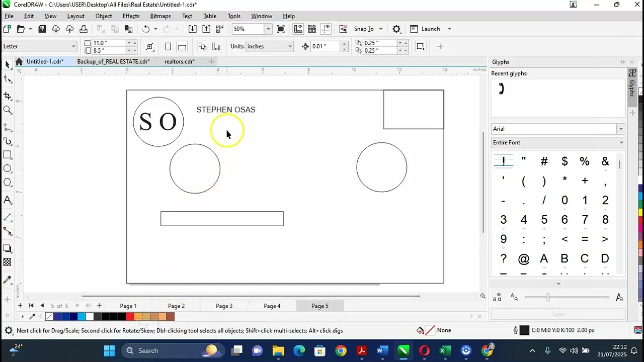The height and width of the screenshot is (362, 644).
Task: Expand Open file dropdown arrow
Action: click(x=30, y=29)
